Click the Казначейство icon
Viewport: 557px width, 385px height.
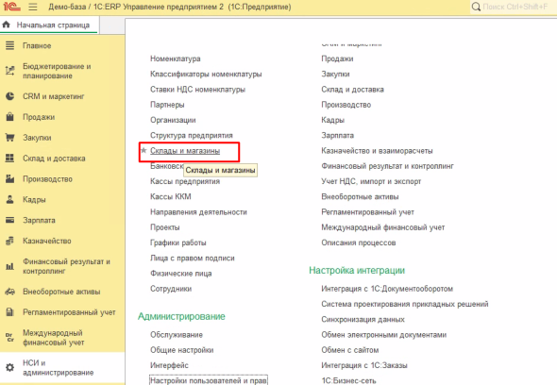point(10,241)
